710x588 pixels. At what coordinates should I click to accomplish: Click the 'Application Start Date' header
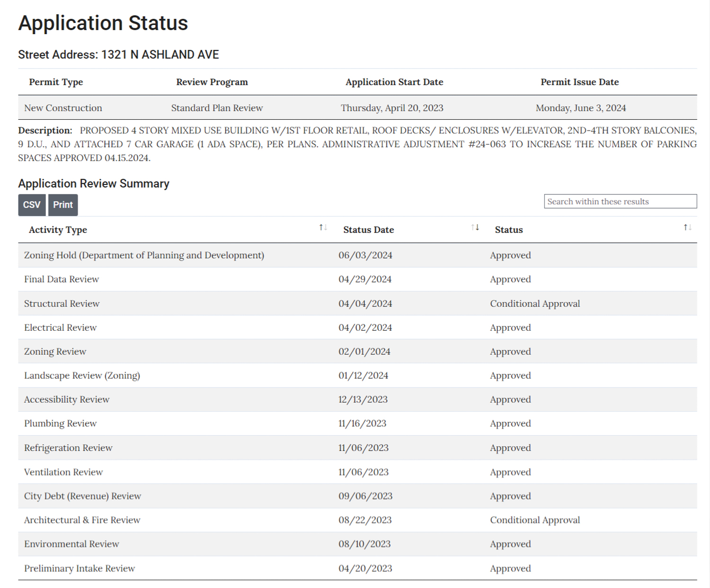(x=394, y=82)
